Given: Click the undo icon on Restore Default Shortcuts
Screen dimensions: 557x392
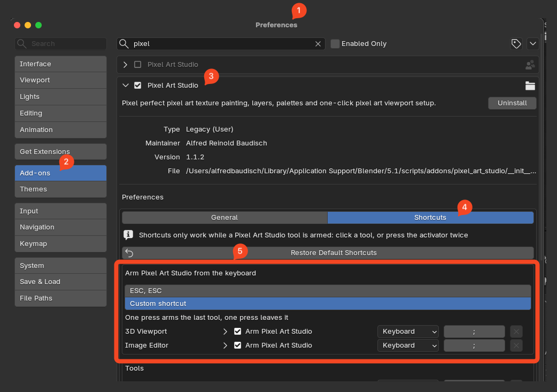Looking at the screenshot, I should click(x=129, y=253).
